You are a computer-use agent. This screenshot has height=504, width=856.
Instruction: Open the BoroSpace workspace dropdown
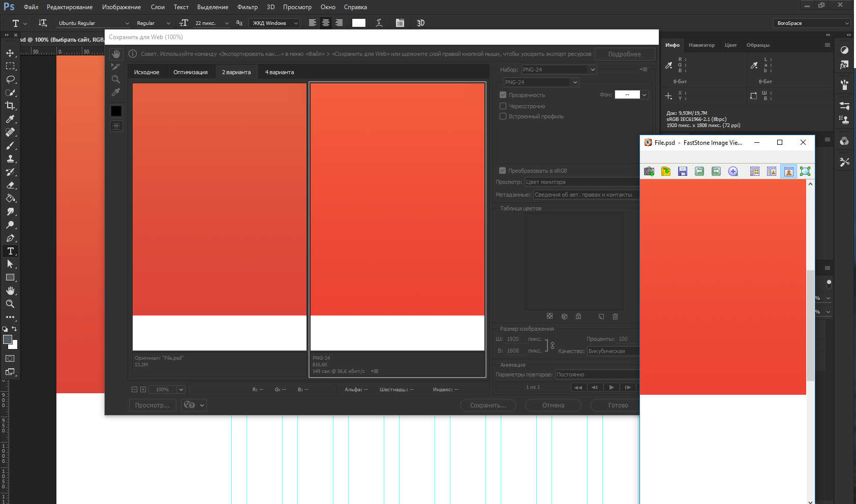pos(812,23)
